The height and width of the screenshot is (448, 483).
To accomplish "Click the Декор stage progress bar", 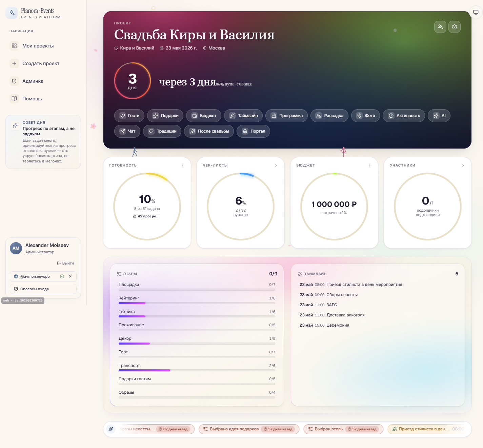I will 197,344.
